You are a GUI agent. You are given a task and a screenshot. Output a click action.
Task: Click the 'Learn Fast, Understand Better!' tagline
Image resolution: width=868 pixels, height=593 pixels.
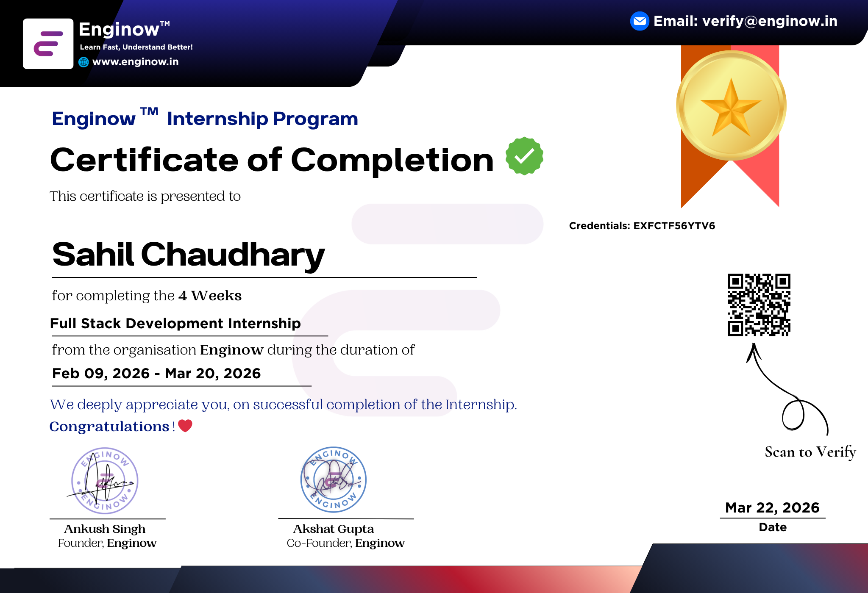point(136,47)
